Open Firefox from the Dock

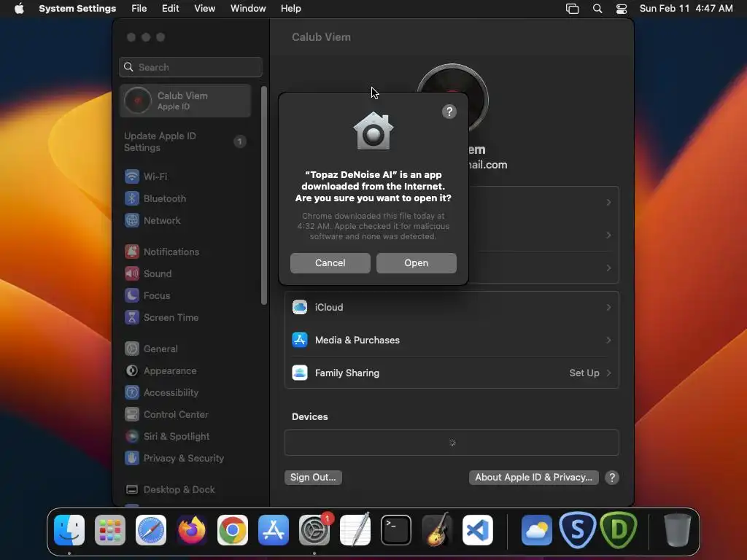point(192,530)
